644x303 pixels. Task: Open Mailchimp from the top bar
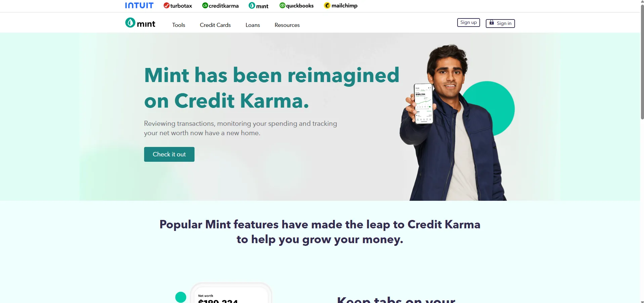coord(341,6)
